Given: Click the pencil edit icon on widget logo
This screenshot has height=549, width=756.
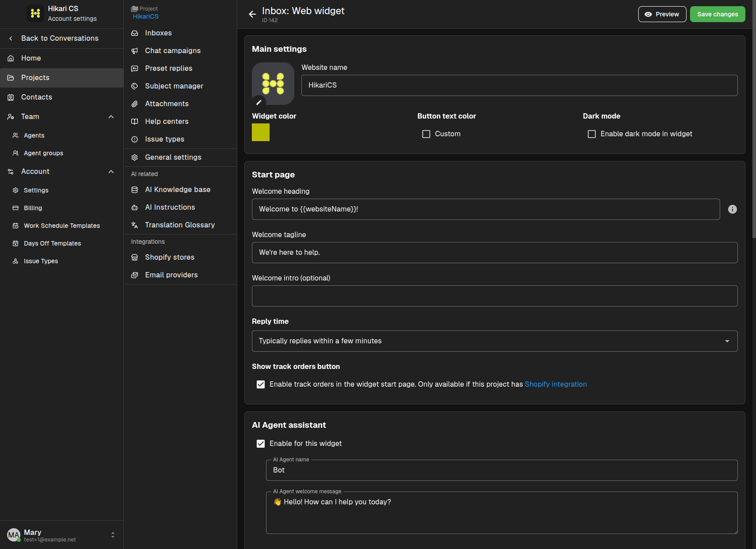Looking at the screenshot, I should (x=259, y=103).
